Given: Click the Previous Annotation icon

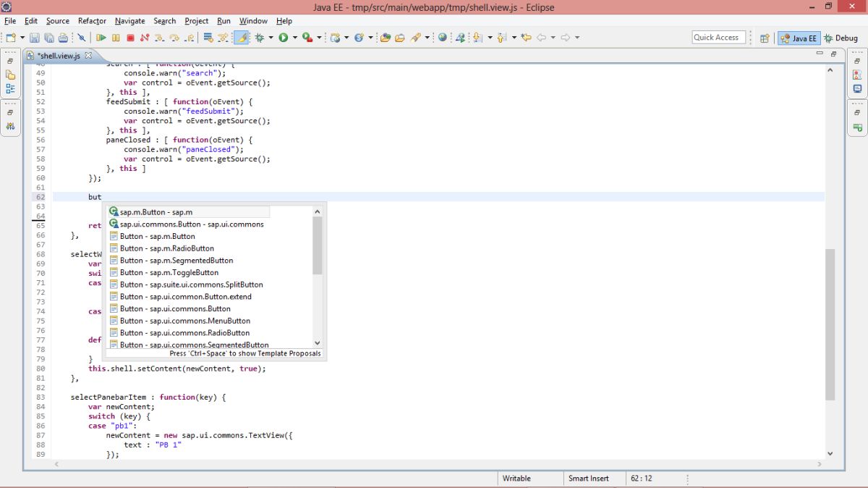Looking at the screenshot, I should (x=501, y=38).
